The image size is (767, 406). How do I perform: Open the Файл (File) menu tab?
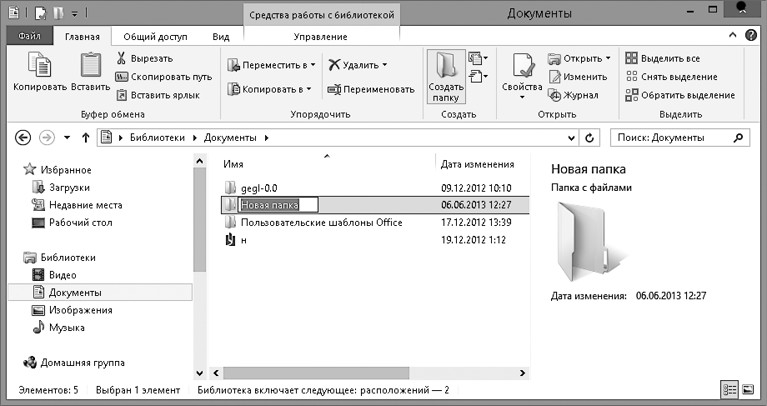pyautogui.click(x=29, y=36)
